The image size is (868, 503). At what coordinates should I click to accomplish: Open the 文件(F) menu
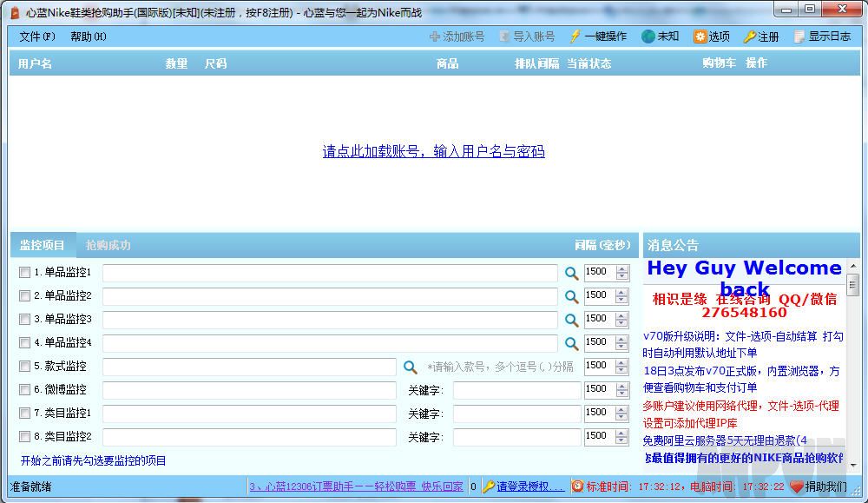(x=37, y=36)
